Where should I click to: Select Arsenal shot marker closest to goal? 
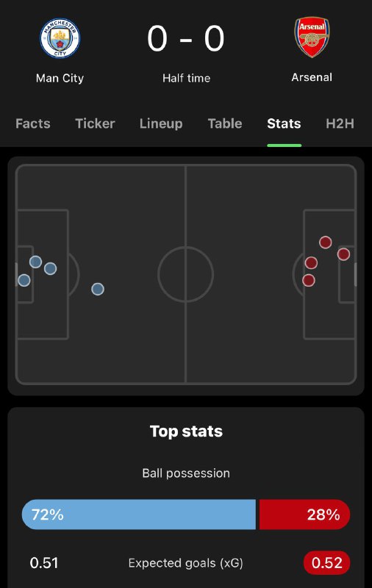point(343,254)
